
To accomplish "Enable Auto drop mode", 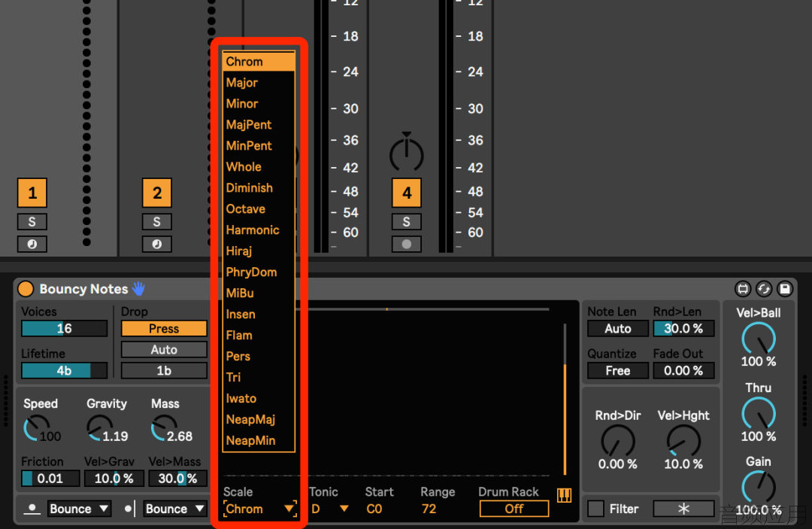I will pos(164,350).
